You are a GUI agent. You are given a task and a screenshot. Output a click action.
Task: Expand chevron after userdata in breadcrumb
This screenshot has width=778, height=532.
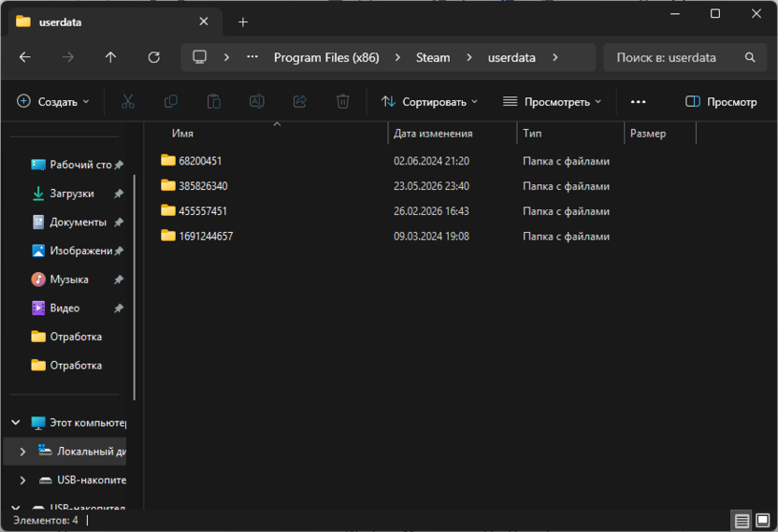click(555, 58)
